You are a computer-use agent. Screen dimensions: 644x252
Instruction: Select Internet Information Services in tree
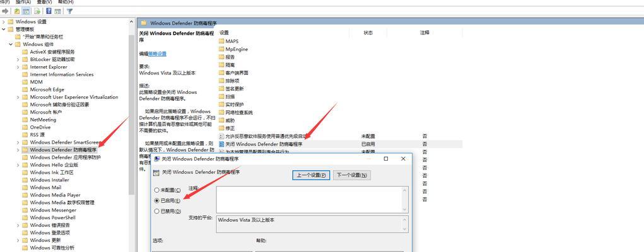click(62, 74)
